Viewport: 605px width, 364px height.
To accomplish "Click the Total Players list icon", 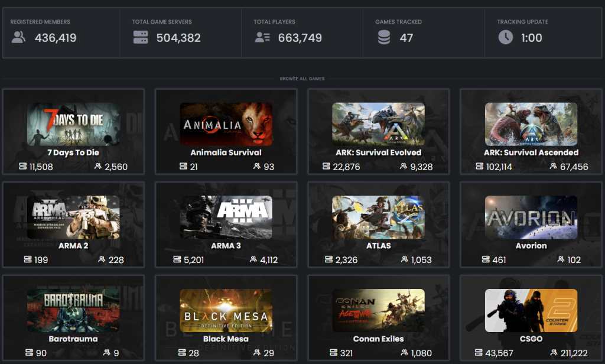I will pyautogui.click(x=262, y=37).
